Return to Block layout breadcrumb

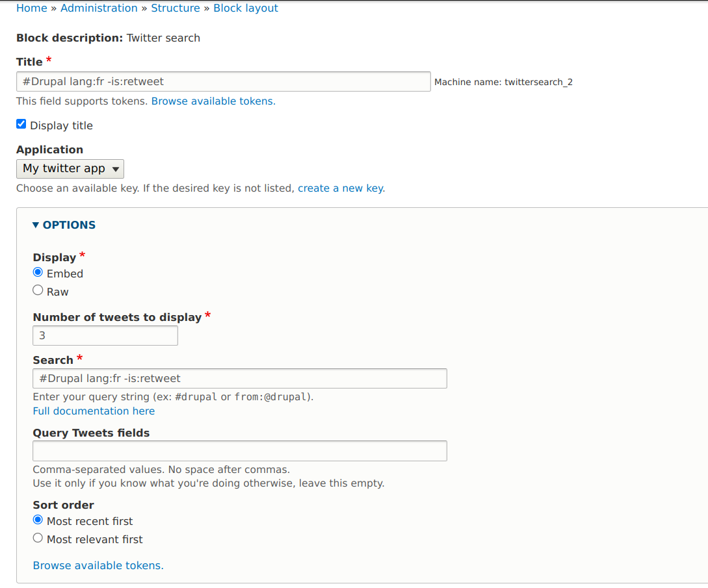click(x=246, y=8)
